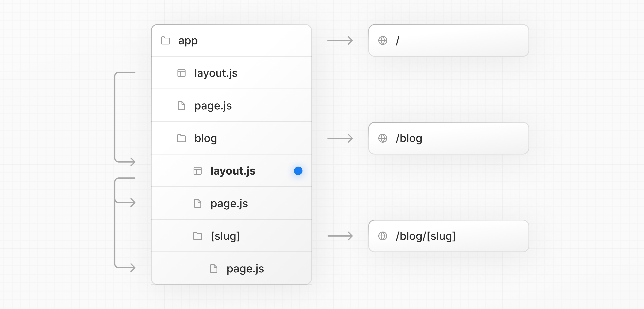The width and height of the screenshot is (644, 309).
Task: Click the root layout.js layout icon
Action: coord(181,73)
